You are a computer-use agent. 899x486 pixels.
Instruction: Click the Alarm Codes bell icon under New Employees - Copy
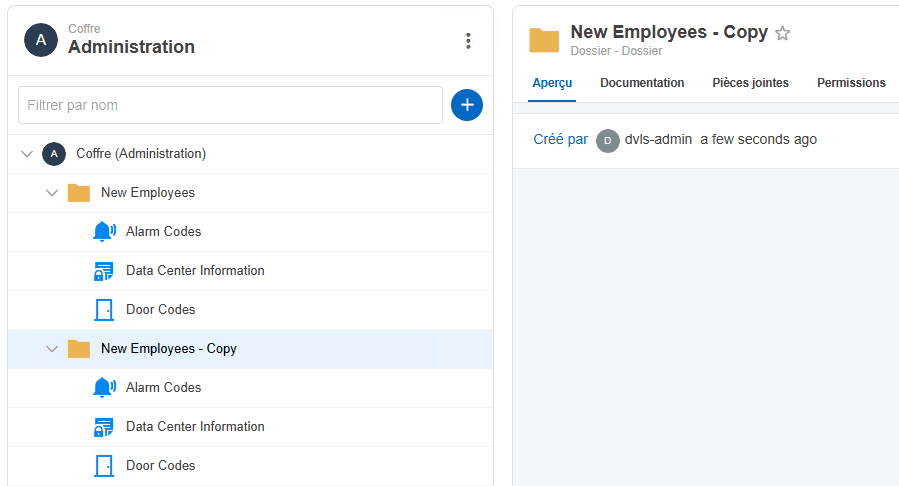pyautogui.click(x=104, y=388)
